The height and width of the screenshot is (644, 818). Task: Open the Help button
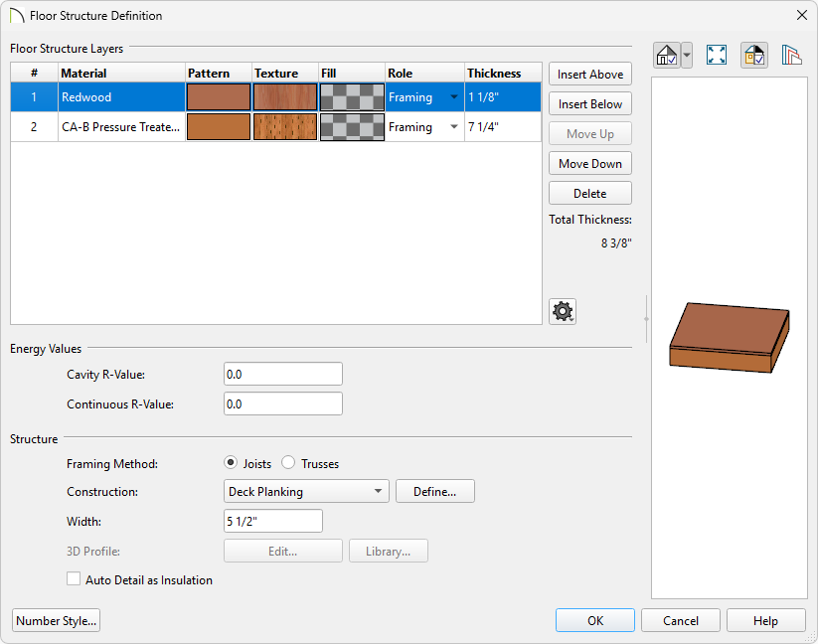tap(766, 620)
